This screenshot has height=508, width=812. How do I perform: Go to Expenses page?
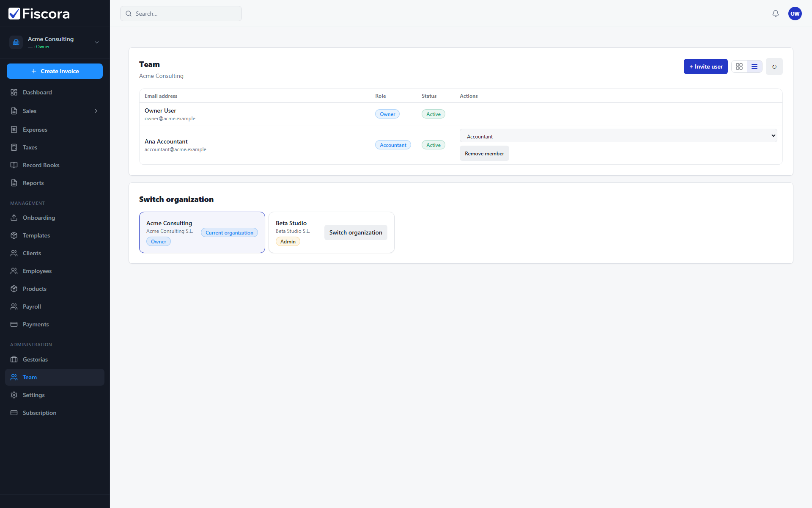(55, 130)
